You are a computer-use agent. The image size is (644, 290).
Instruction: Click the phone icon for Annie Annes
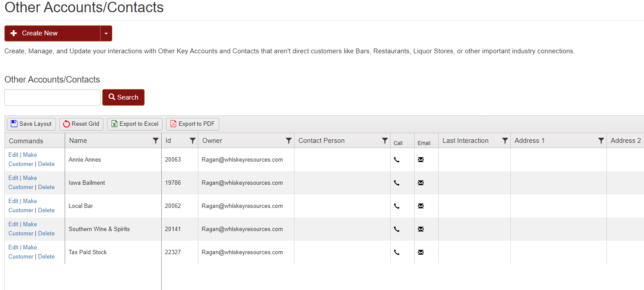pyautogui.click(x=397, y=160)
